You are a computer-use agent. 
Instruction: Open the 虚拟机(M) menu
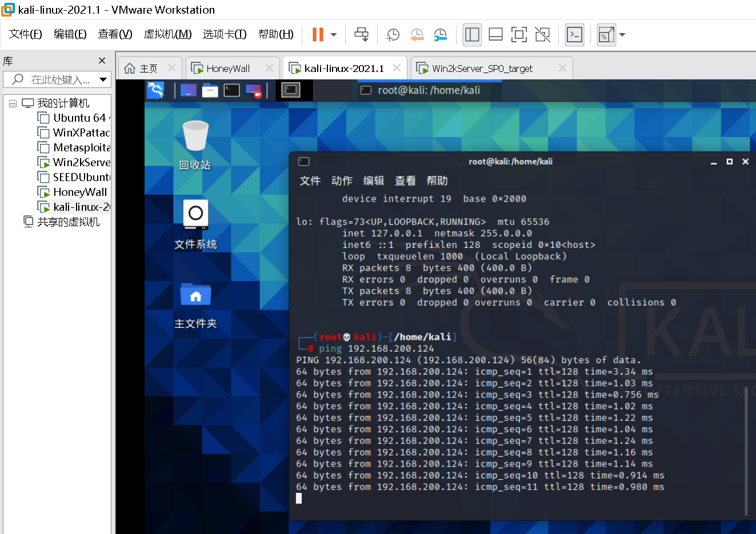pos(167,34)
